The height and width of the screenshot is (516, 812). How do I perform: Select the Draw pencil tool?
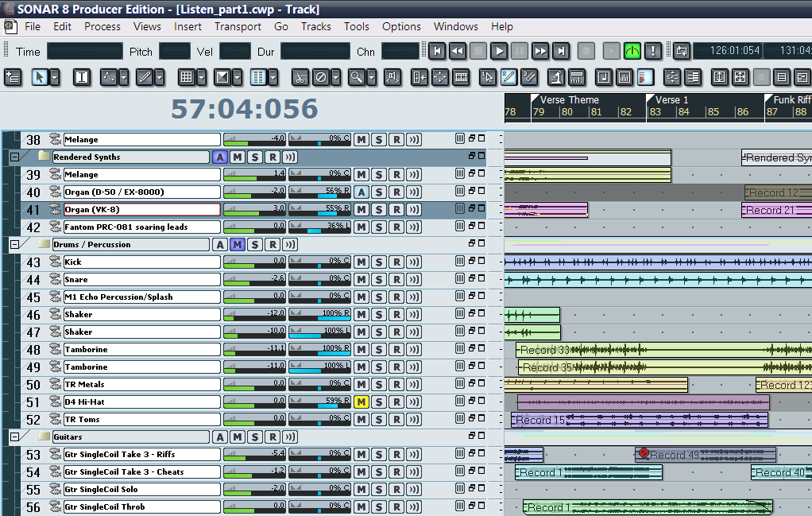(x=145, y=77)
